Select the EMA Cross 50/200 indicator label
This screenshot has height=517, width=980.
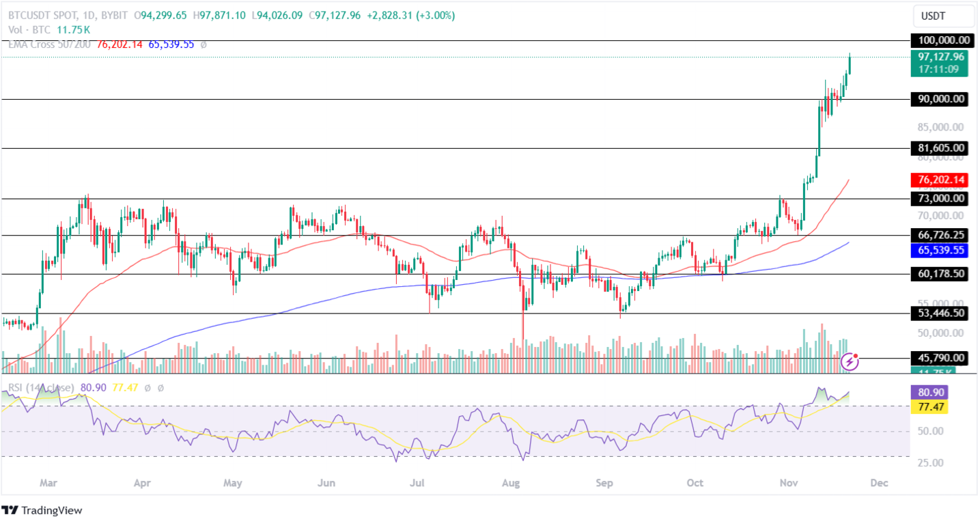pos(51,44)
